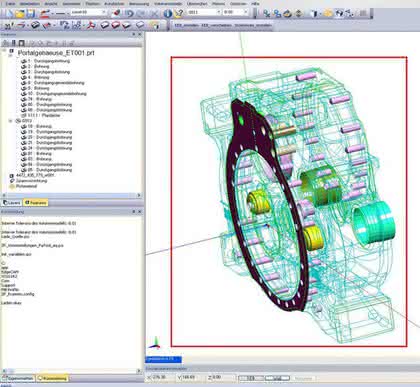Click the blue highlighted status text below the viewport

click(x=164, y=359)
